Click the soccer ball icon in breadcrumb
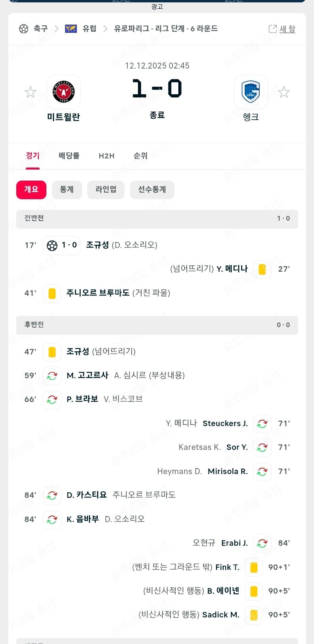Screen dimensions: 314x644 (x=24, y=29)
